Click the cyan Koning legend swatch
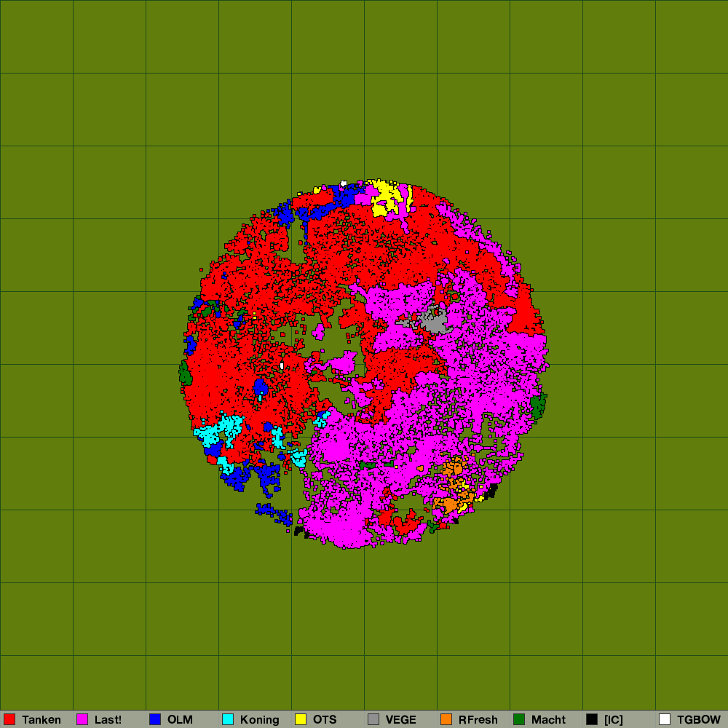 (228, 719)
